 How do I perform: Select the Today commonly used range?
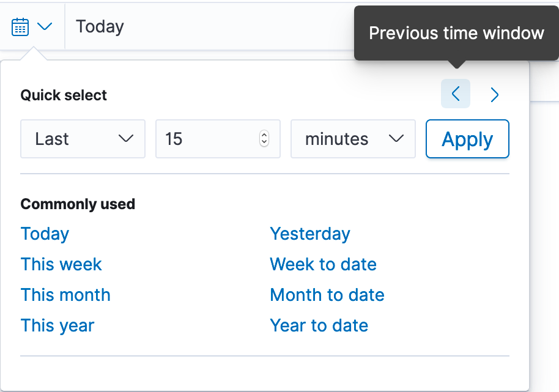(x=45, y=234)
